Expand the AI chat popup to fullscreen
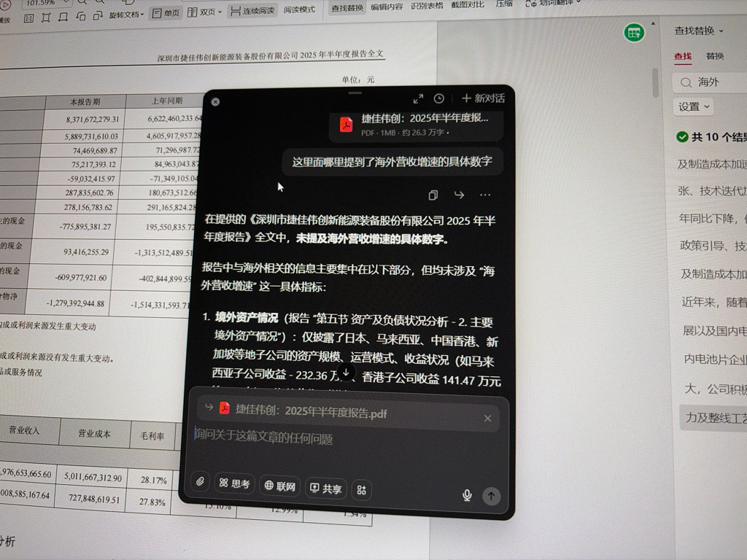This screenshot has height=560, width=747. [418, 99]
